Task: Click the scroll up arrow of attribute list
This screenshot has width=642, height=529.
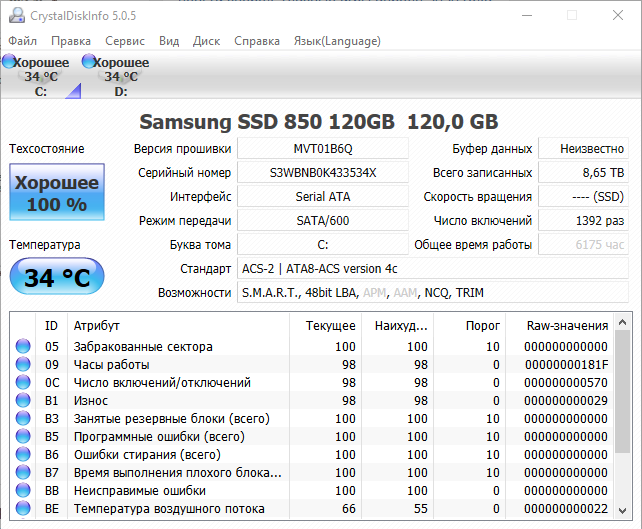Action: (x=622, y=323)
